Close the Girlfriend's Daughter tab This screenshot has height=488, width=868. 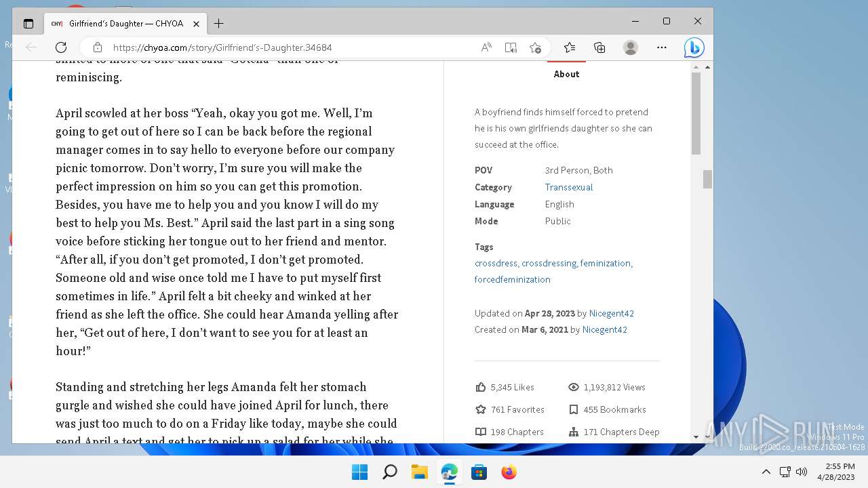[196, 24]
